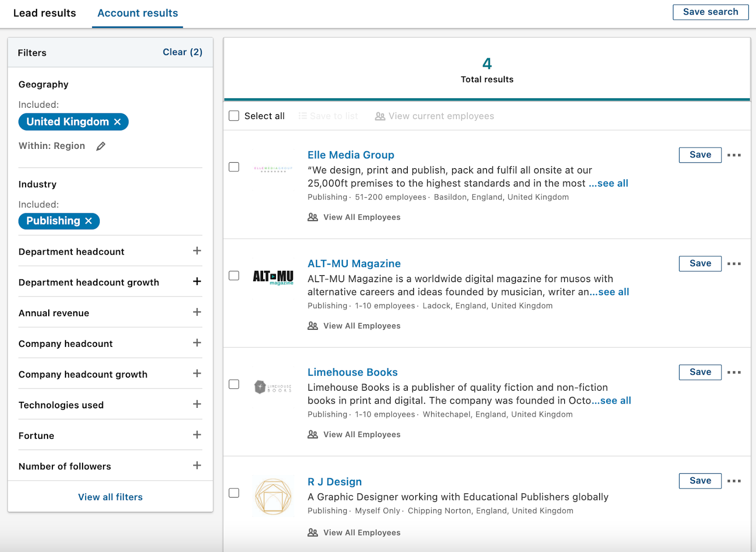Click the Save to list icon
Screen dimensions: 756x552
(x=303, y=116)
